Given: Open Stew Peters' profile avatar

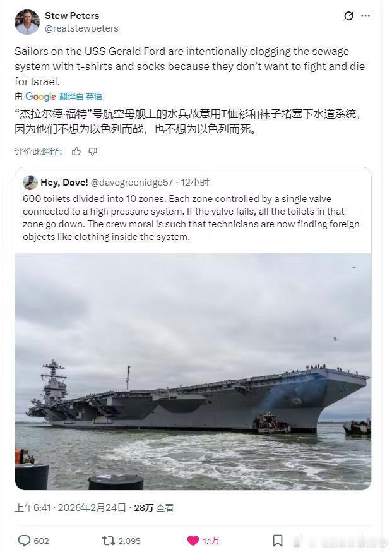Looking at the screenshot, I should point(27,22).
